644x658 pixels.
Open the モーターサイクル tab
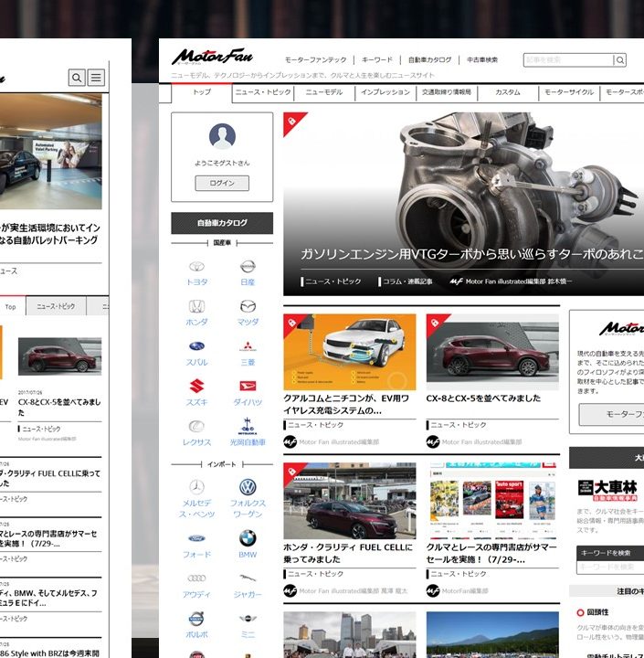(569, 92)
